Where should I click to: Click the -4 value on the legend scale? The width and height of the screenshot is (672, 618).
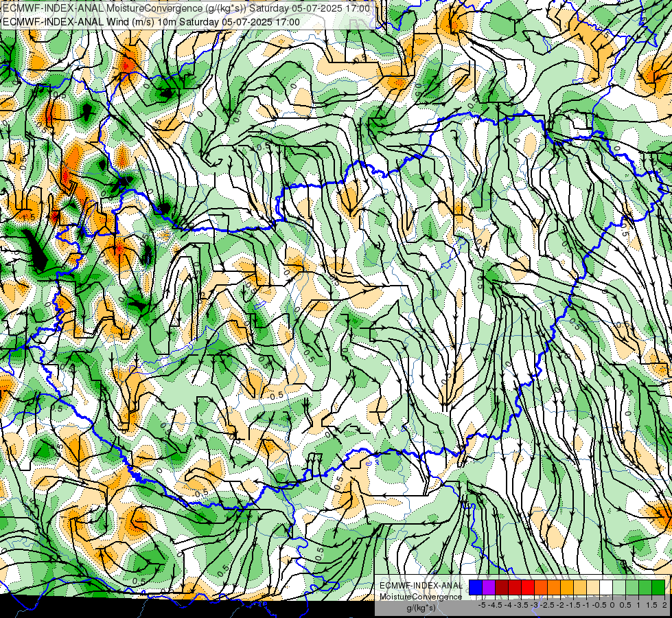tap(508, 605)
